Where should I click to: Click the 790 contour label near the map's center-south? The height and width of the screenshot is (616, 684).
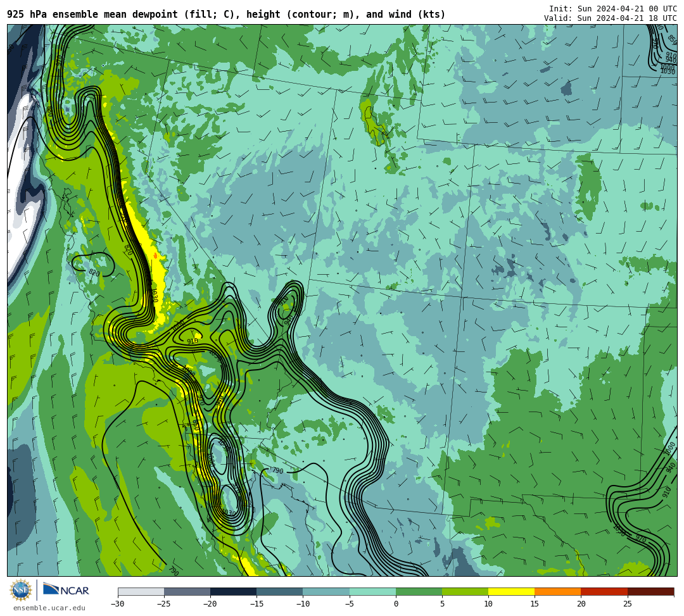tap(277, 471)
